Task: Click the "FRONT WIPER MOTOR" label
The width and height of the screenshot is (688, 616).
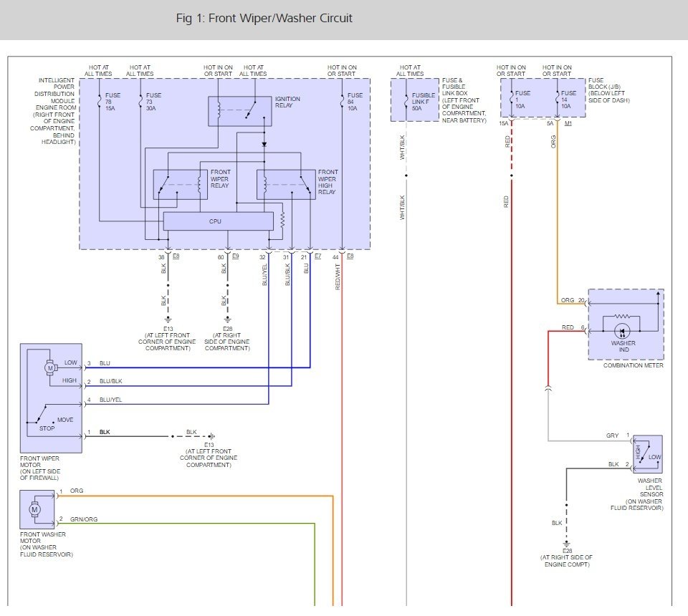Action: pos(39,462)
